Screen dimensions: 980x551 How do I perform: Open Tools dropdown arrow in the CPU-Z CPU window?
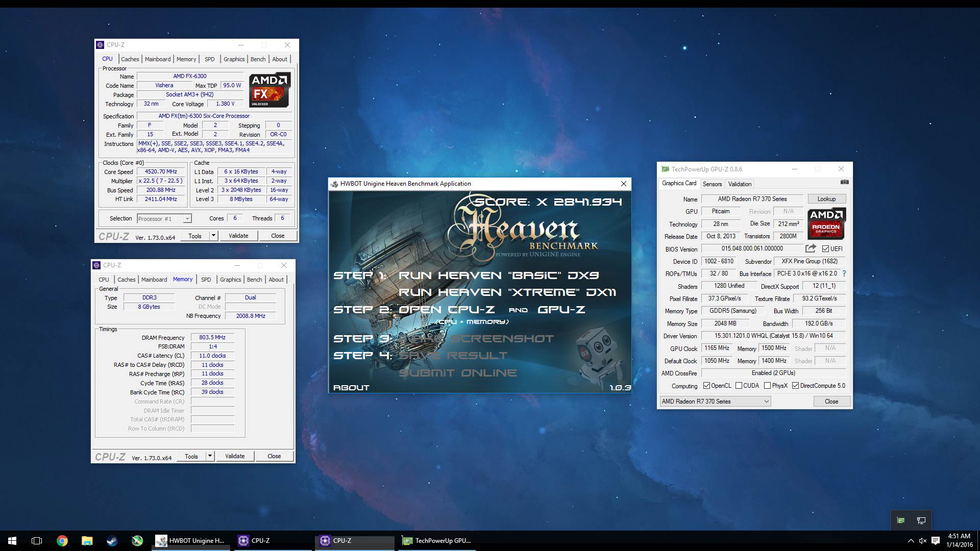click(x=213, y=236)
